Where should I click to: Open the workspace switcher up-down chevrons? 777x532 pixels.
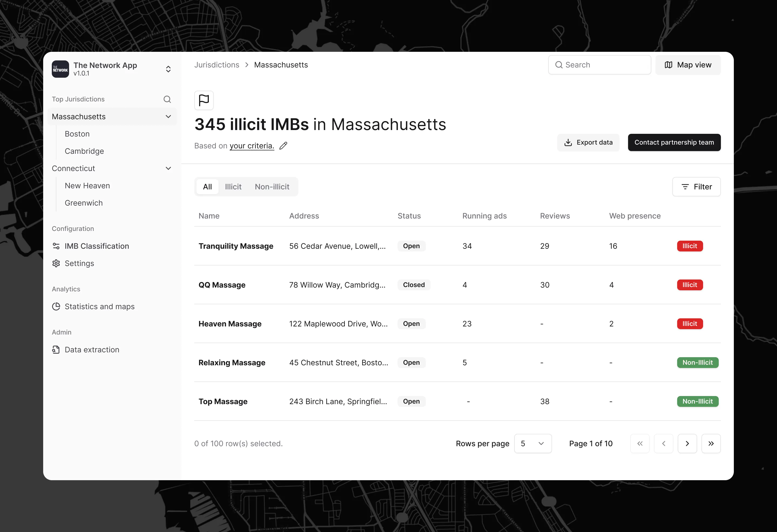click(x=168, y=69)
